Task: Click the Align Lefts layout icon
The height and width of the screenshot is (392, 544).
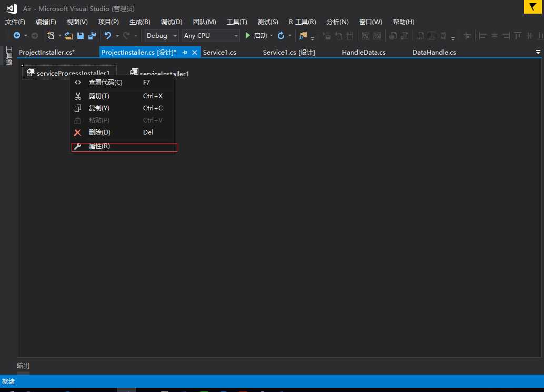Action: tap(482, 35)
